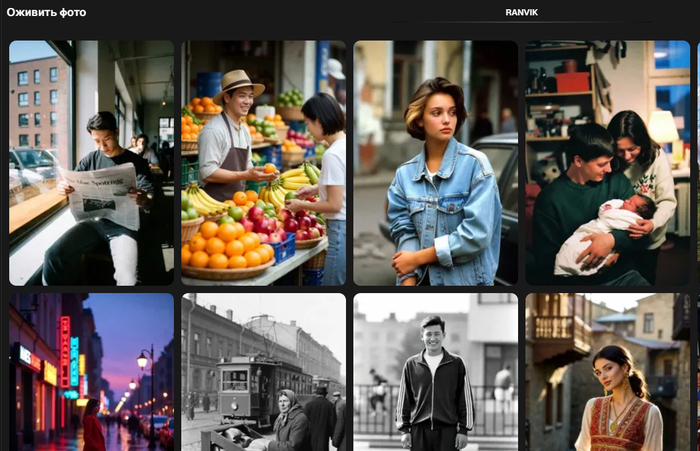
Task: Open the black-and-white tram street photo
Action: pos(263,372)
